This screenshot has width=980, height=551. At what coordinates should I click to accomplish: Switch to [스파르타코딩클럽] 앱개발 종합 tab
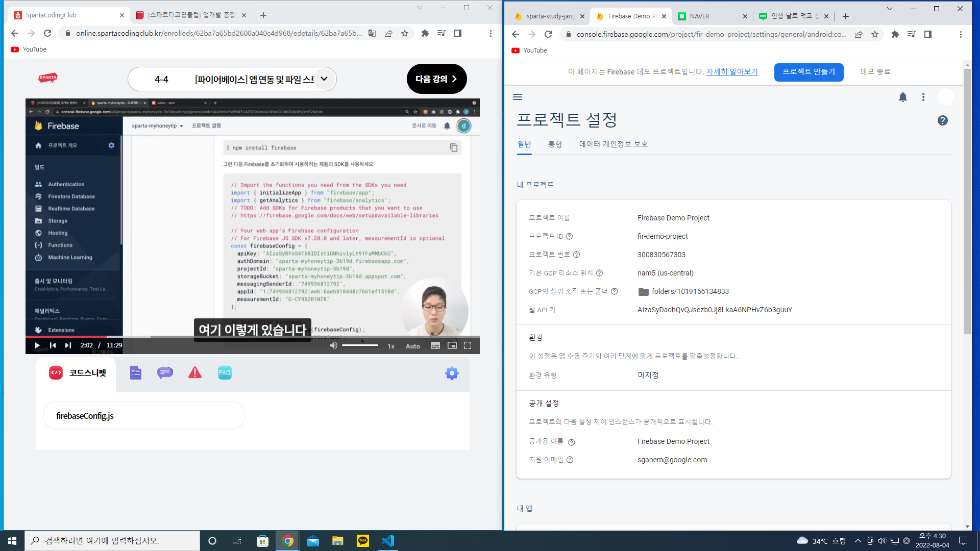[191, 15]
